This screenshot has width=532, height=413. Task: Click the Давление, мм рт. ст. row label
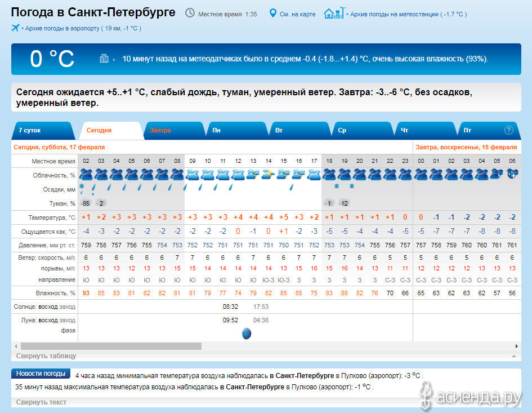(x=47, y=245)
